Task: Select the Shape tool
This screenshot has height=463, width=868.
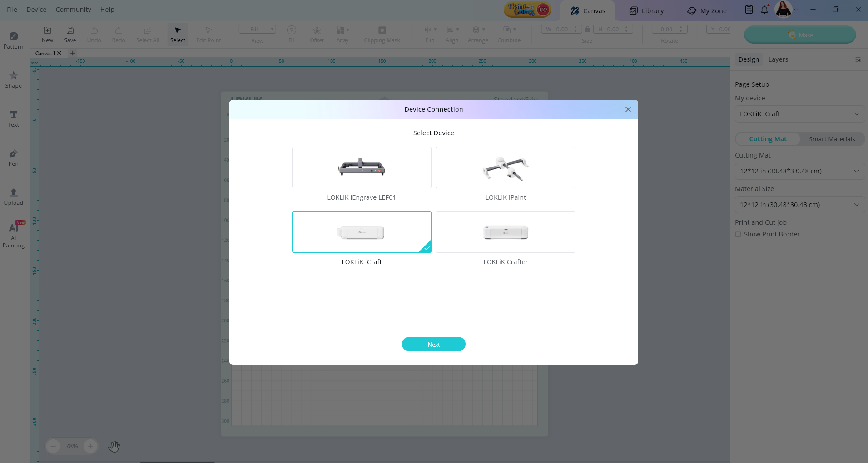Action: 13,79
